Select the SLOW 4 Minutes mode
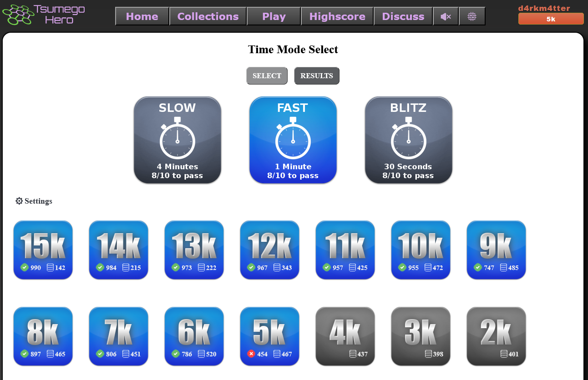The width and height of the screenshot is (588, 380). coord(177,140)
